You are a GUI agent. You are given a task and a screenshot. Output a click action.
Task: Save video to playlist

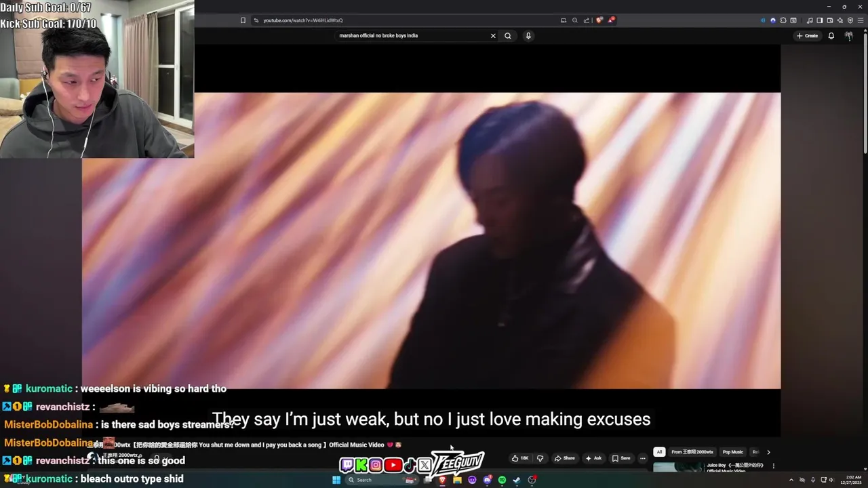pyautogui.click(x=621, y=458)
